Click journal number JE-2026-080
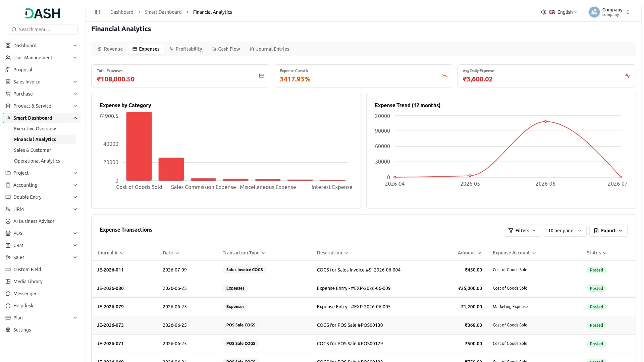Image resolution: width=644 pixels, height=362 pixels. coord(110,288)
